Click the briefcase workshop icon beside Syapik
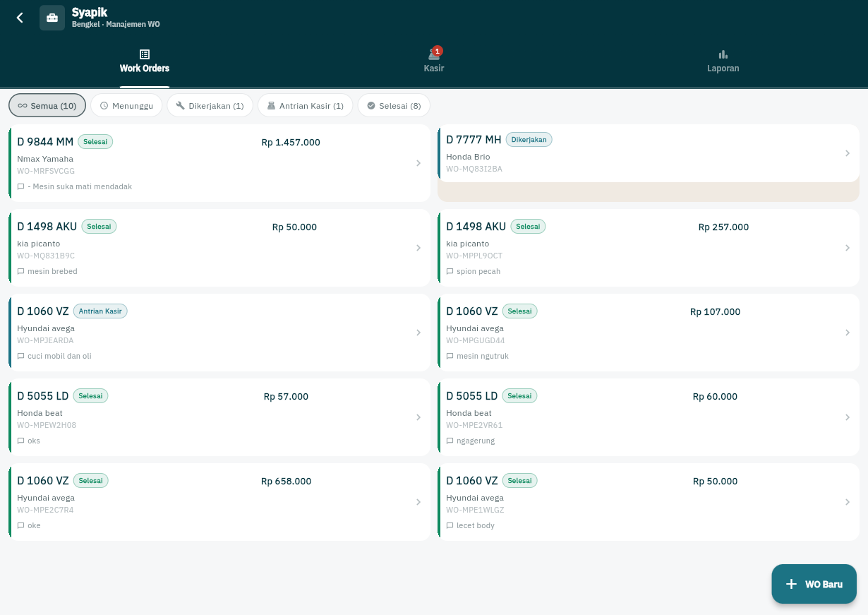Viewport: 868px width, 615px height. [x=52, y=18]
